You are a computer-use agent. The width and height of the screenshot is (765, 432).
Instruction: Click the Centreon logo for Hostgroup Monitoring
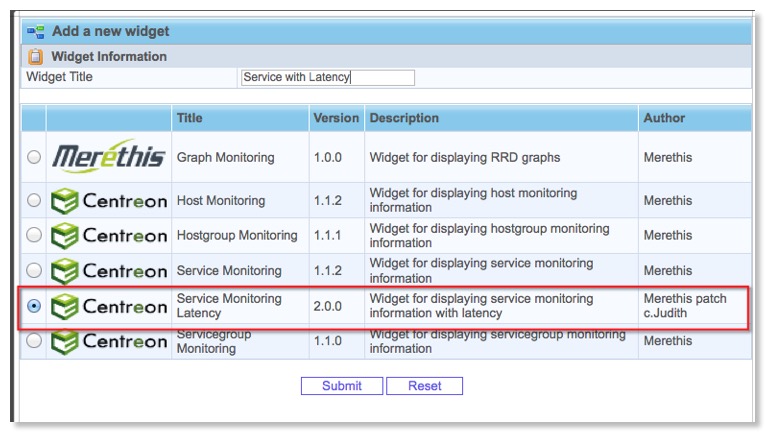pos(108,236)
